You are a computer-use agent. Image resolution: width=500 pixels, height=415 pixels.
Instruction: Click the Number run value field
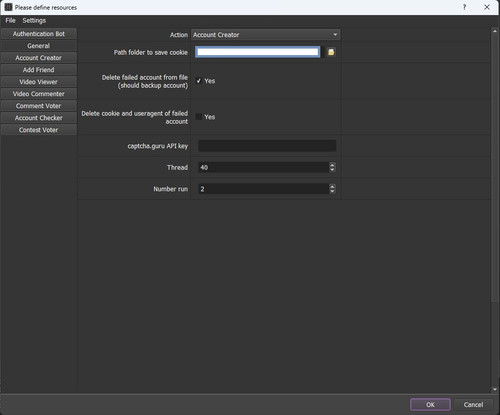(263, 189)
